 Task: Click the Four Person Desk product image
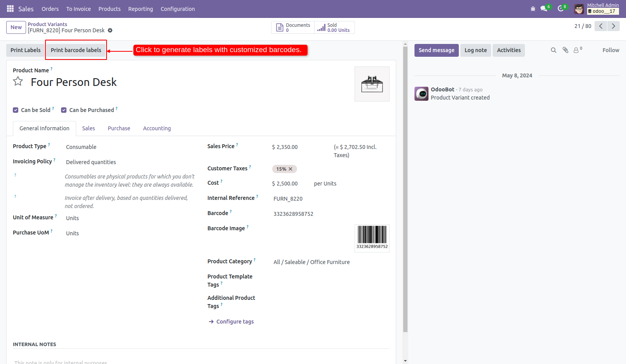tap(372, 84)
